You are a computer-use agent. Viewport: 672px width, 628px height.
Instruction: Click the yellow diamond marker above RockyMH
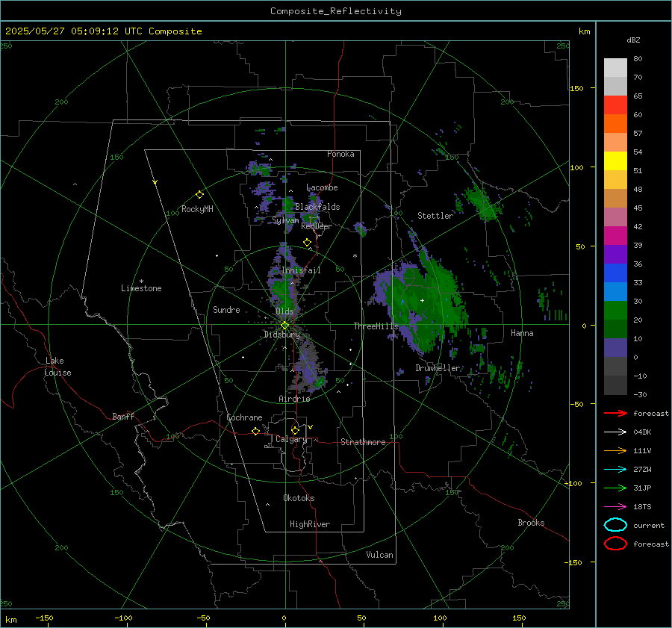click(x=199, y=195)
